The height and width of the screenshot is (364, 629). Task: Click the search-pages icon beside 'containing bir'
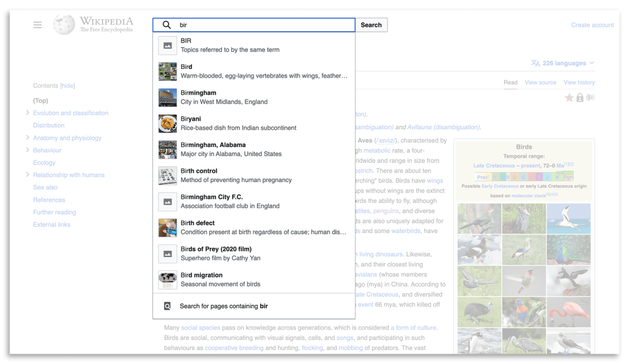167,306
